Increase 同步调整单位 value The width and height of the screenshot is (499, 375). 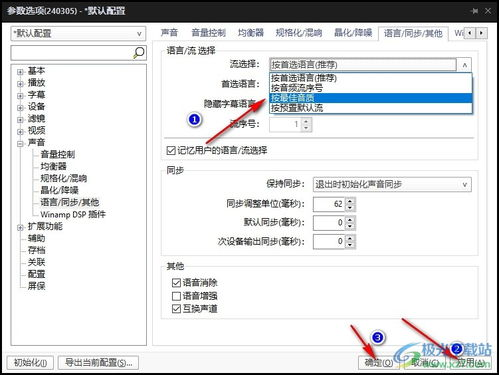pos(350,201)
